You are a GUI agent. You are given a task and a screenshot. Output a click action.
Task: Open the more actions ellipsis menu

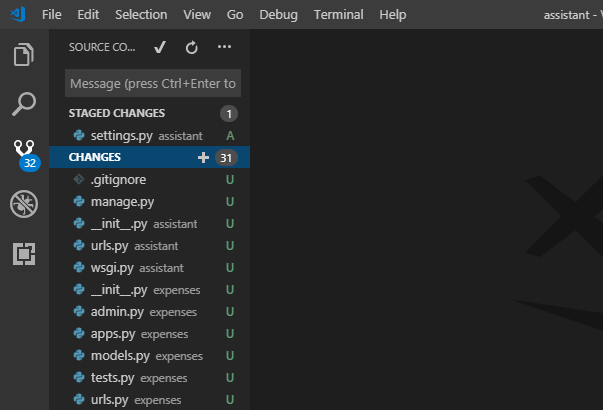[224, 47]
